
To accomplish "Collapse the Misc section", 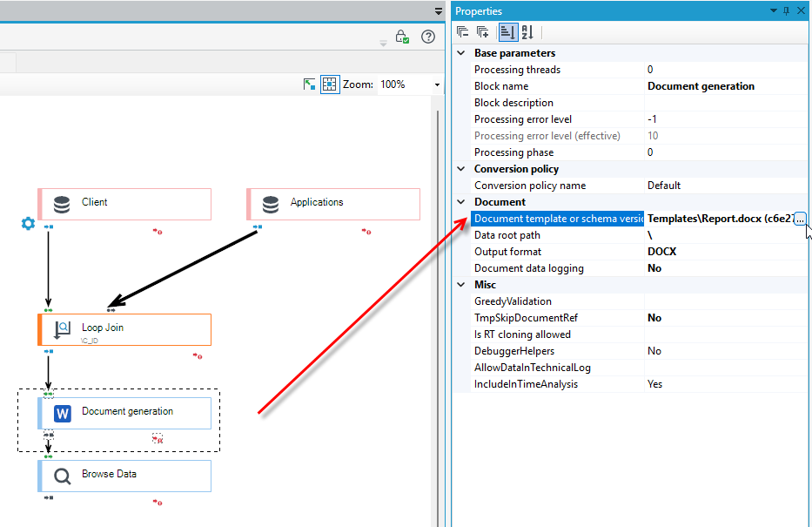I will point(461,285).
